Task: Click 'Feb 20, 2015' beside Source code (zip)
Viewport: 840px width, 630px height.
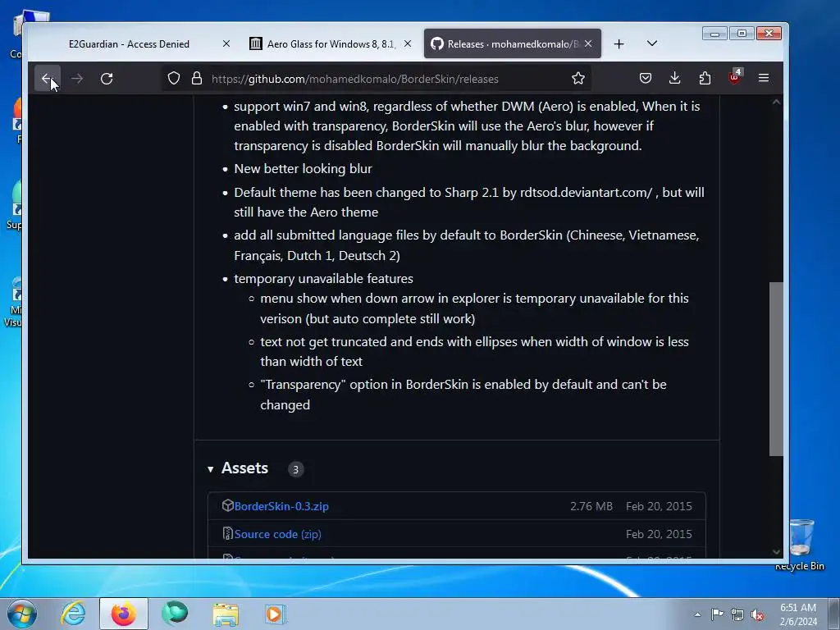Action: click(659, 534)
